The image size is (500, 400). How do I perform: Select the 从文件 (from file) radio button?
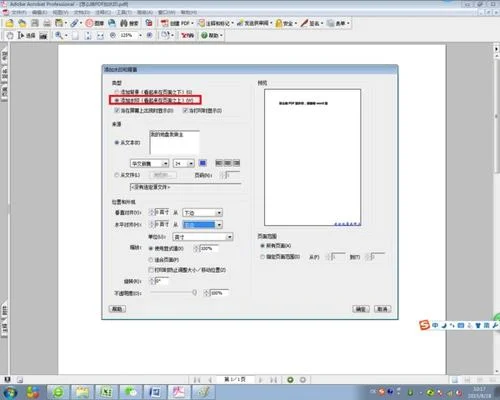click(117, 175)
